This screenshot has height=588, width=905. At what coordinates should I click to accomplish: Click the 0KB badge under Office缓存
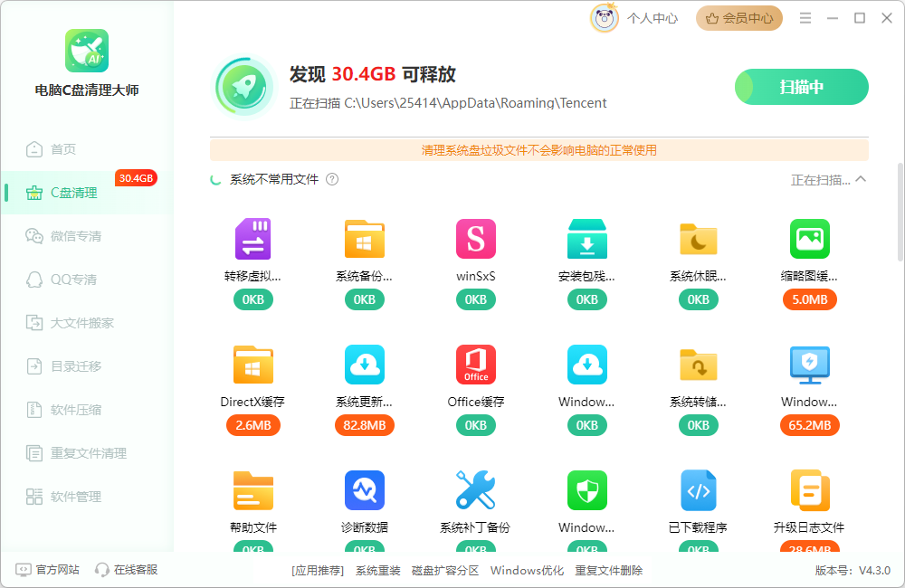[476, 425]
